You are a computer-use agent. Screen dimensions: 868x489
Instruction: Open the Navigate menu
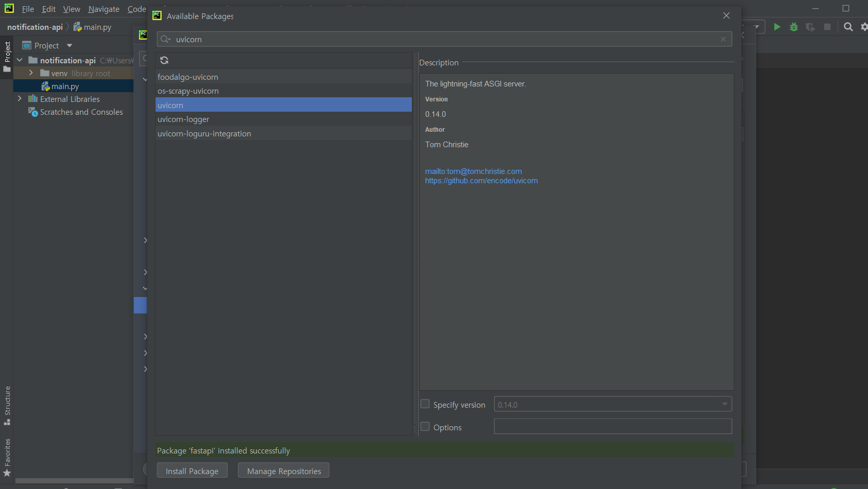(x=103, y=9)
